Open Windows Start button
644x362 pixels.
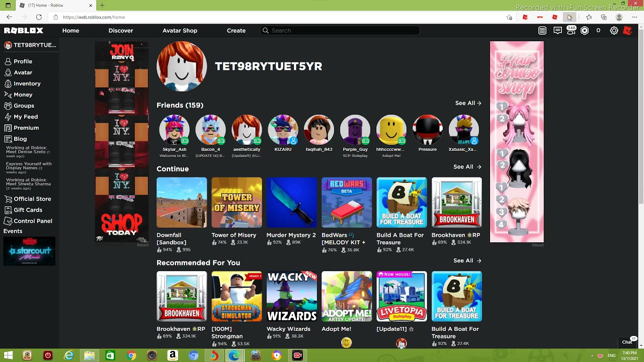(8, 355)
